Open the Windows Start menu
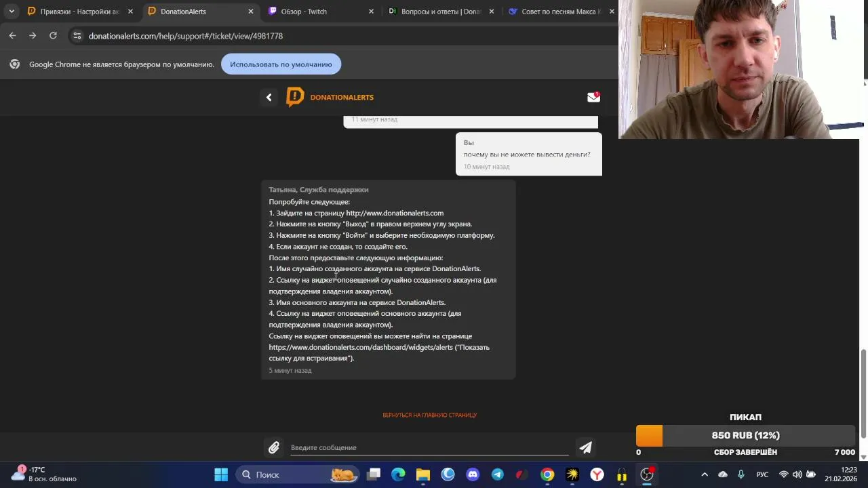868x488 pixels. tap(221, 474)
